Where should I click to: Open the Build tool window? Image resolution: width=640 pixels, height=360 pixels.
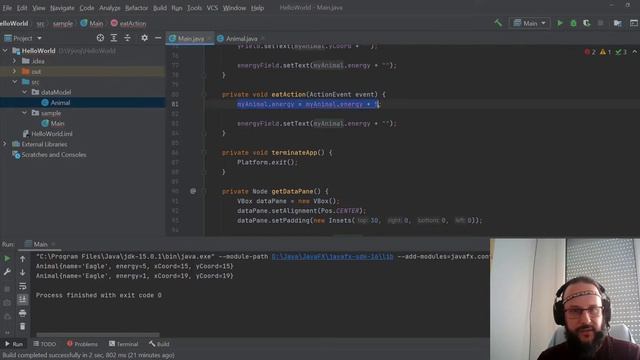click(159, 344)
